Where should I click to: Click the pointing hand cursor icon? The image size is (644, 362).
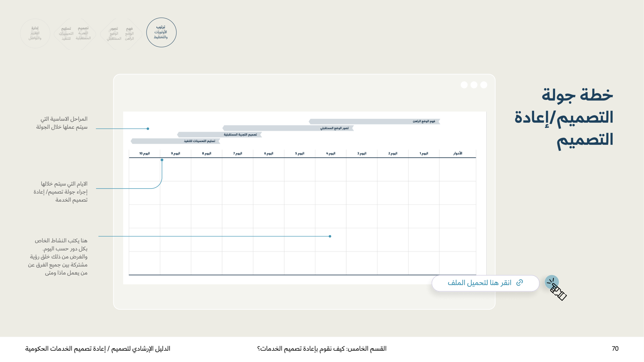556,288
